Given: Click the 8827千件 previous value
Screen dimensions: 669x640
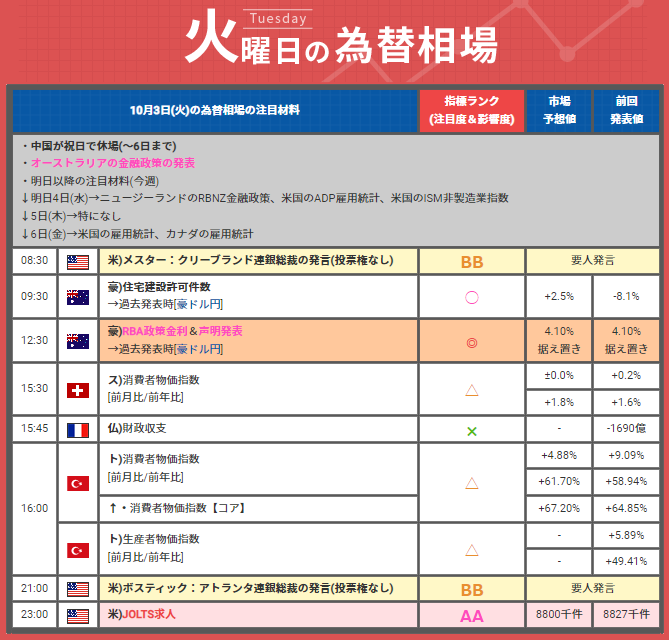Looking at the screenshot, I should pos(626,614).
